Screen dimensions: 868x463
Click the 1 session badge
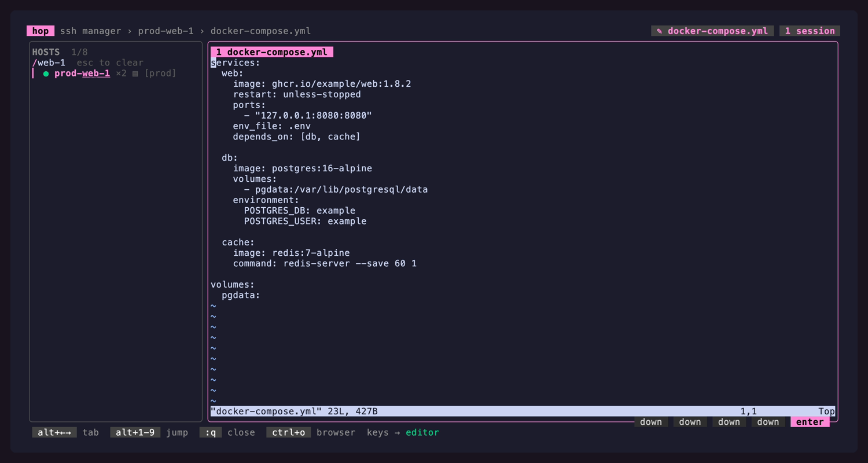click(810, 31)
